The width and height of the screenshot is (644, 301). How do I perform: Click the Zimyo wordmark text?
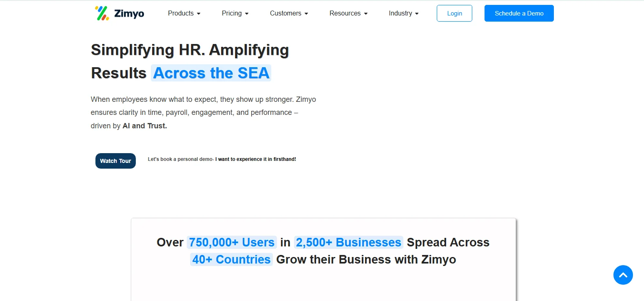click(x=129, y=14)
